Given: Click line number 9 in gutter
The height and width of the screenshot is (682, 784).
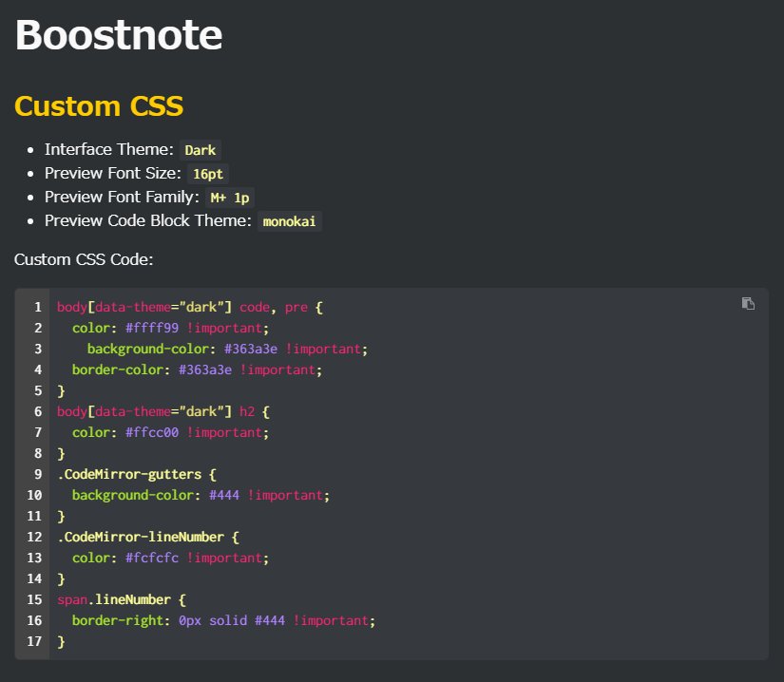Looking at the screenshot, I should click(38, 474).
